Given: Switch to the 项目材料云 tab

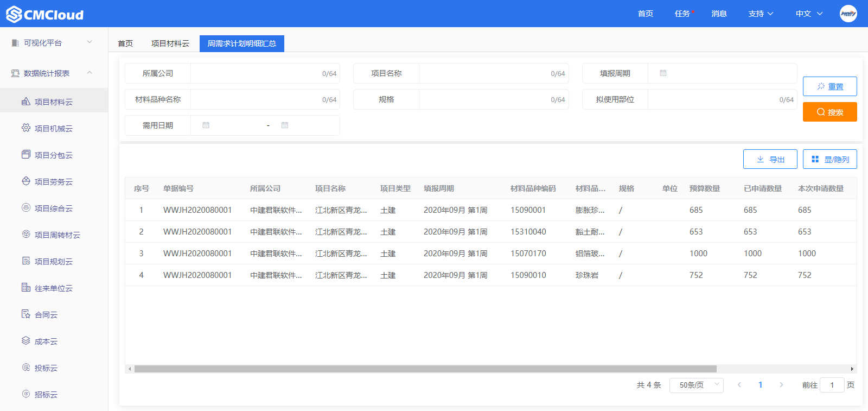Looking at the screenshot, I should pyautogui.click(x=170, y=43).
